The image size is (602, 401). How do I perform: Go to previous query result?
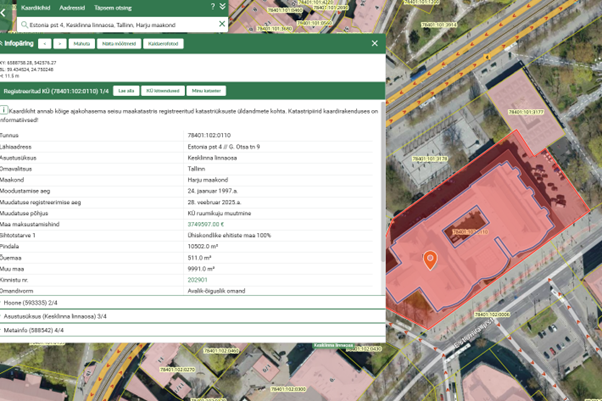tap(44, 44)
